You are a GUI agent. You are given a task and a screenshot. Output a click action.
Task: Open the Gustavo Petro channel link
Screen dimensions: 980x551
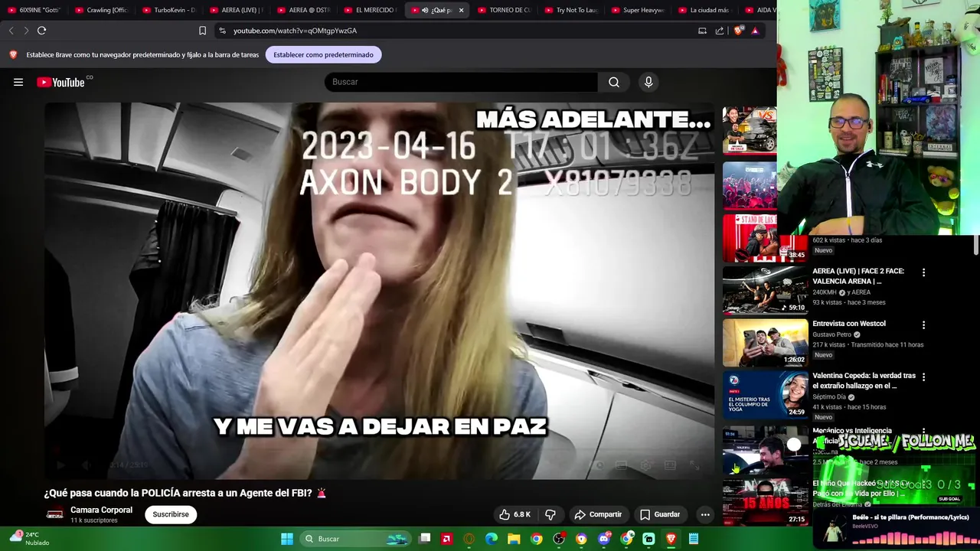[x=831, y=334]
